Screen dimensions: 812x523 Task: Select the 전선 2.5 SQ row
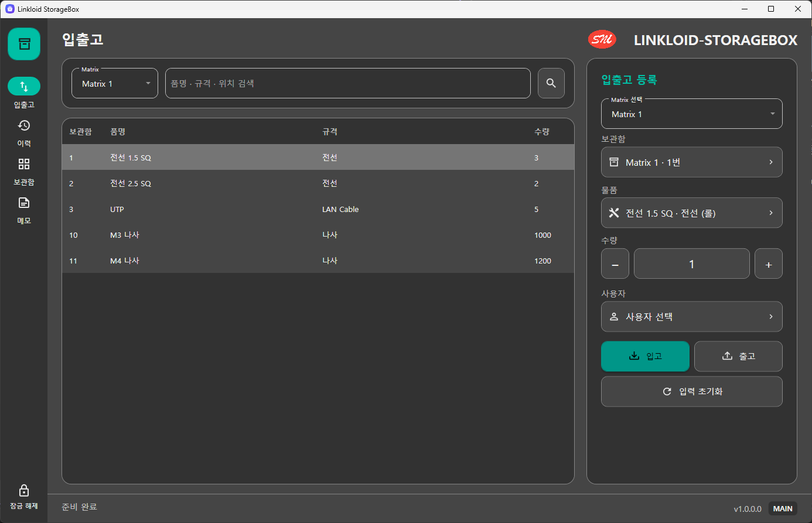pyautogui.click(x=318, y=183)
